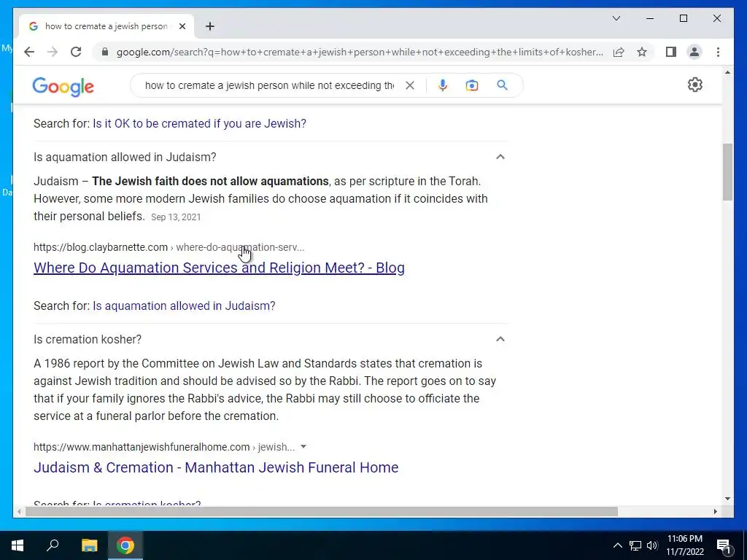Click the address bar URL
The width and height of the screenshot is (747, 560).
360,52
